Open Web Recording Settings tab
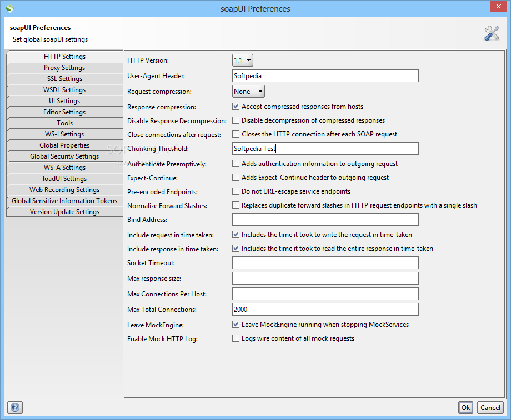Viewport: 511px width, 420px height. (x=64, y=189)
